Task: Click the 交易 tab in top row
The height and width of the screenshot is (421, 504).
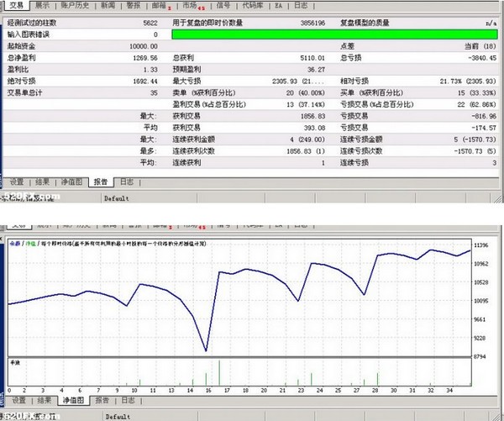Action: click(x=15, y=5)
